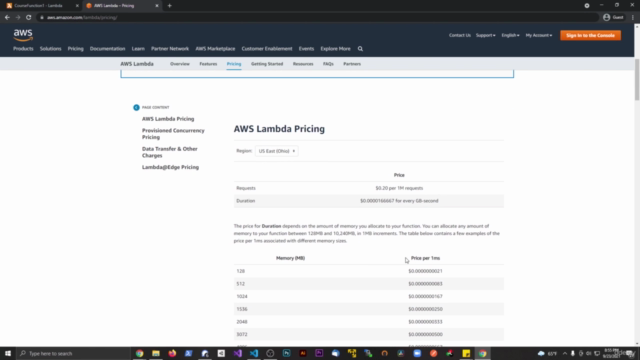The width and height of the screenshot is (640, 360).
Task: Click the Page Content circle icon
Action: (136, 107)
